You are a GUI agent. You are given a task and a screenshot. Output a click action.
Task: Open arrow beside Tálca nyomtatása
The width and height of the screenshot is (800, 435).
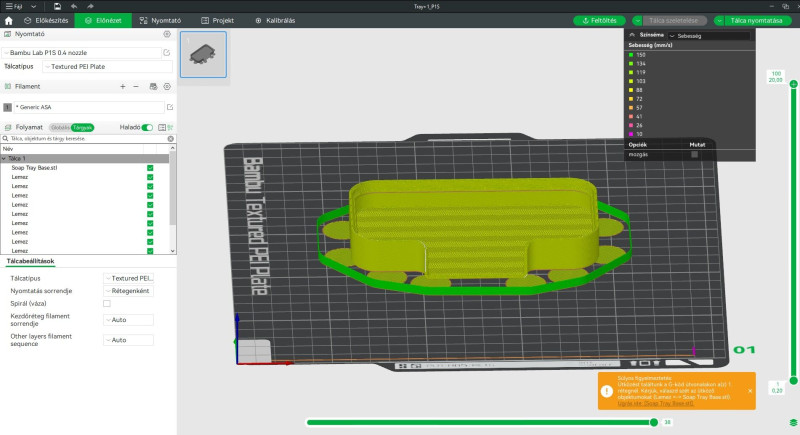pos(719,21)
